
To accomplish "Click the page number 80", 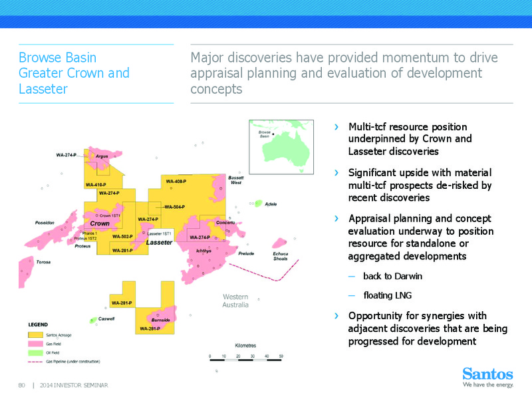I will pos(22,386).
